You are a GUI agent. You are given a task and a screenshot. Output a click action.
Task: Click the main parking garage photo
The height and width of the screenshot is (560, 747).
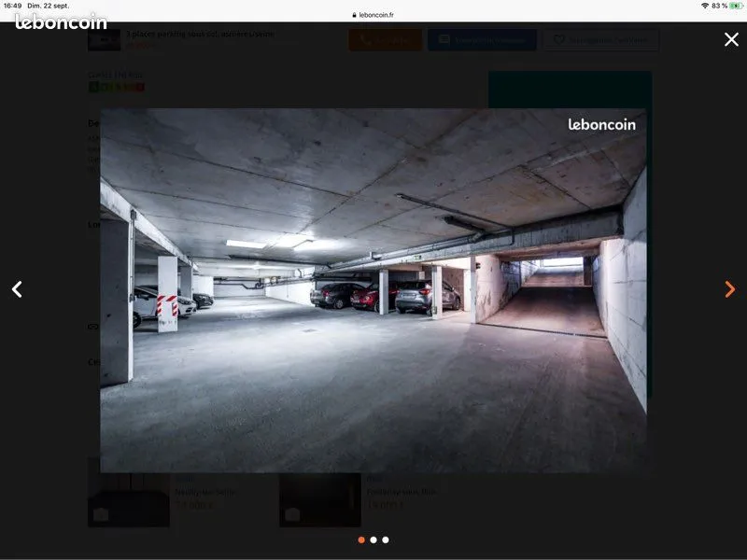pyautogui.click(x=373, y=290)
